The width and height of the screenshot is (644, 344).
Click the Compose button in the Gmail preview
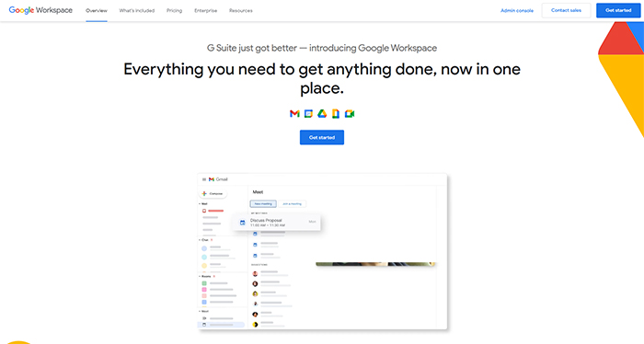213,193
